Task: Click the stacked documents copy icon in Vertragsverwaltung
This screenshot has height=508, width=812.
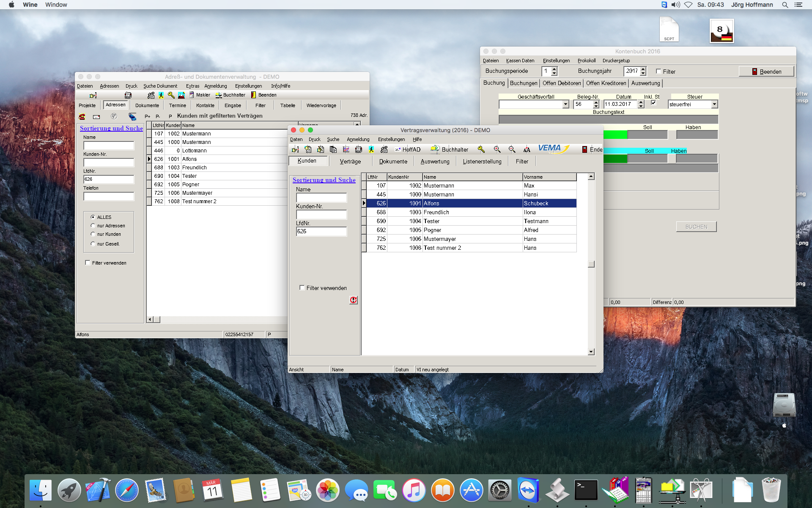Action: click(x=333, y=149)
